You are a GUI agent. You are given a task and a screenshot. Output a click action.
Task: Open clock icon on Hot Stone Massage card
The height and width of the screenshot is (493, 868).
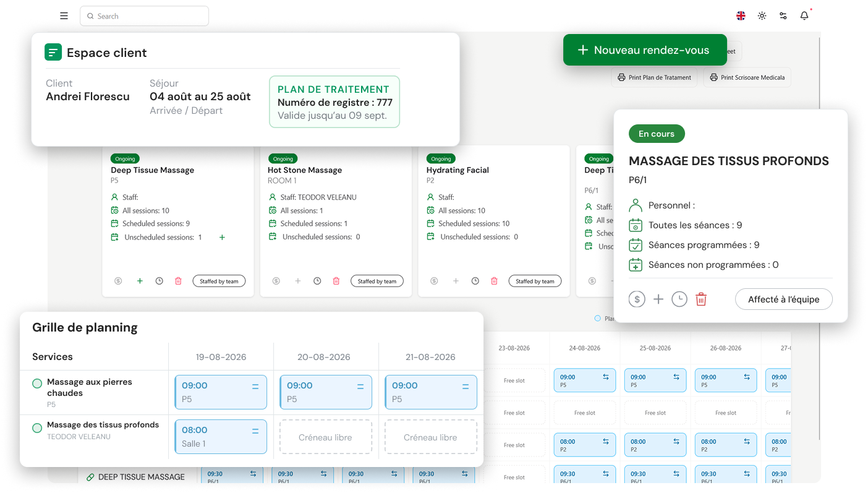click(x=317, y=281)
